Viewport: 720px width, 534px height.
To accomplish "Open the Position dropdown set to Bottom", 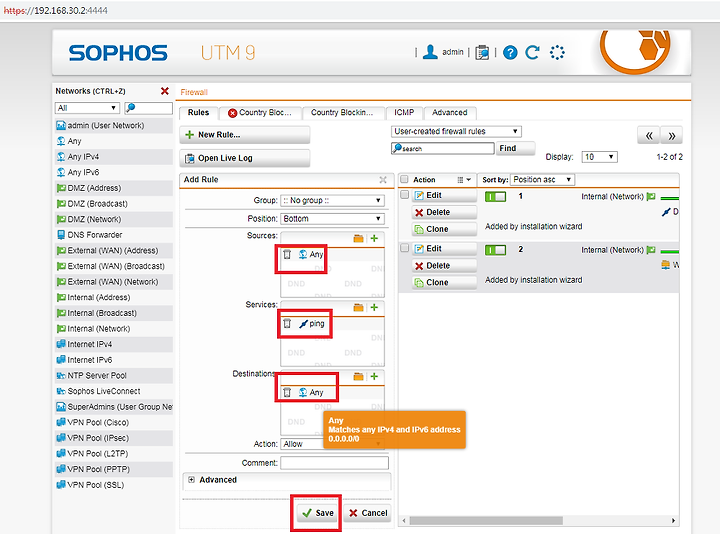I will point(332,219).
